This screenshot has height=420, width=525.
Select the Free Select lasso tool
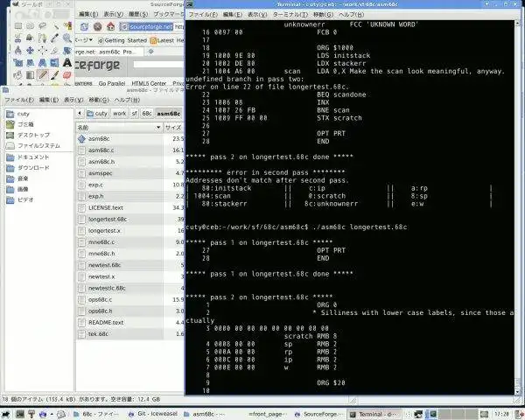pos(43,25)
